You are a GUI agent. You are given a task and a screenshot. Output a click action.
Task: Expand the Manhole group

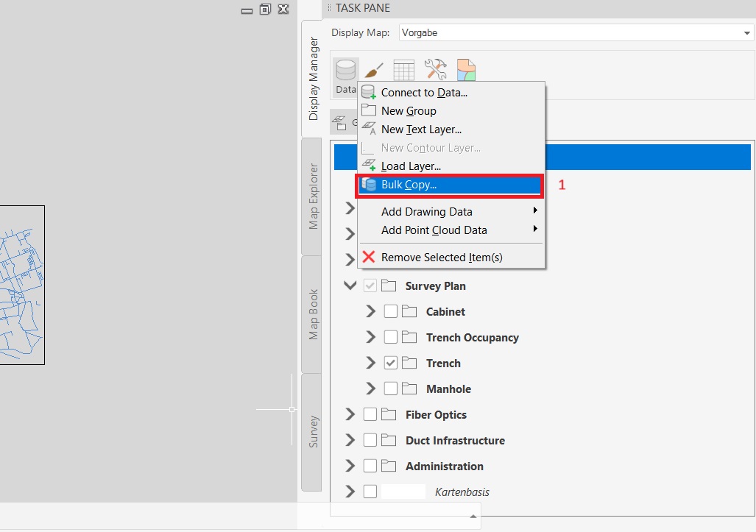371,389
